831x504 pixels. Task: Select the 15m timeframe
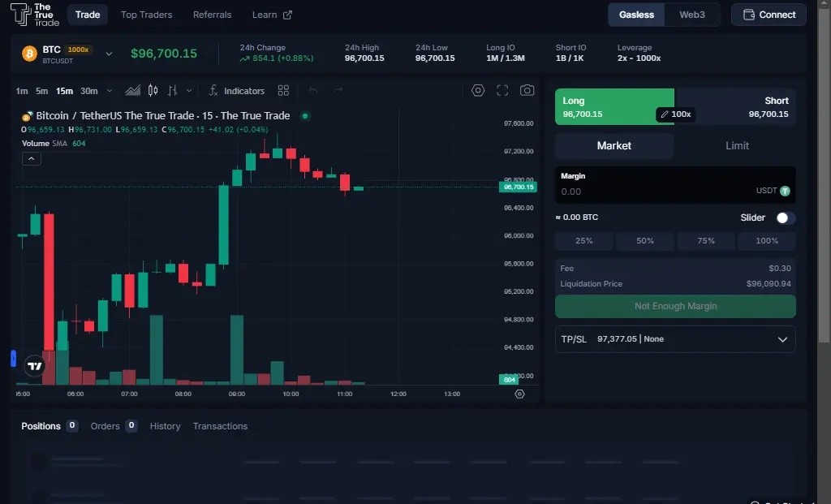[65, 91]
